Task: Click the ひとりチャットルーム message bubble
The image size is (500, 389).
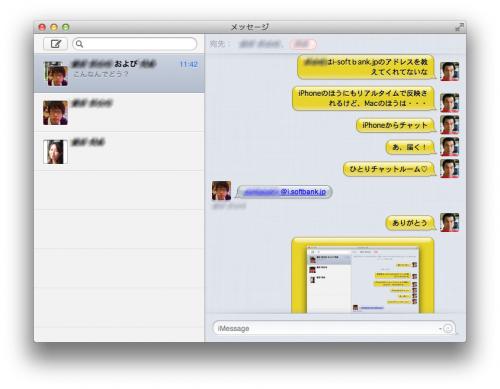Action: (x=389, y=169)
